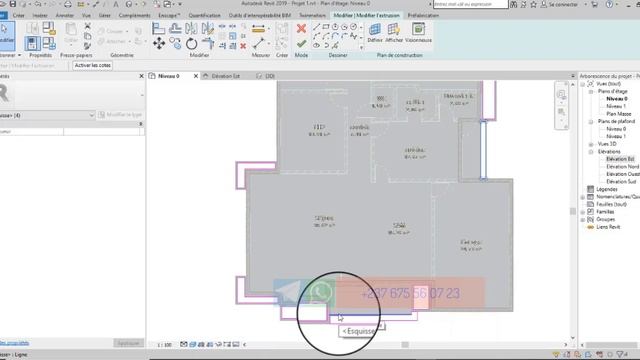The height and width of the screenshot is (360, 640).
Task: Select the Align tool in Modifier panel
Action: pos(158,29)
